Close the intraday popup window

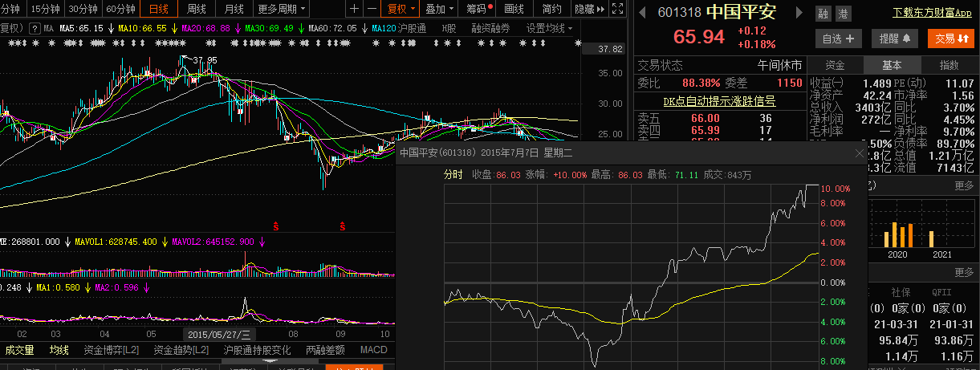pyautogui.click(x=861, y=152)
